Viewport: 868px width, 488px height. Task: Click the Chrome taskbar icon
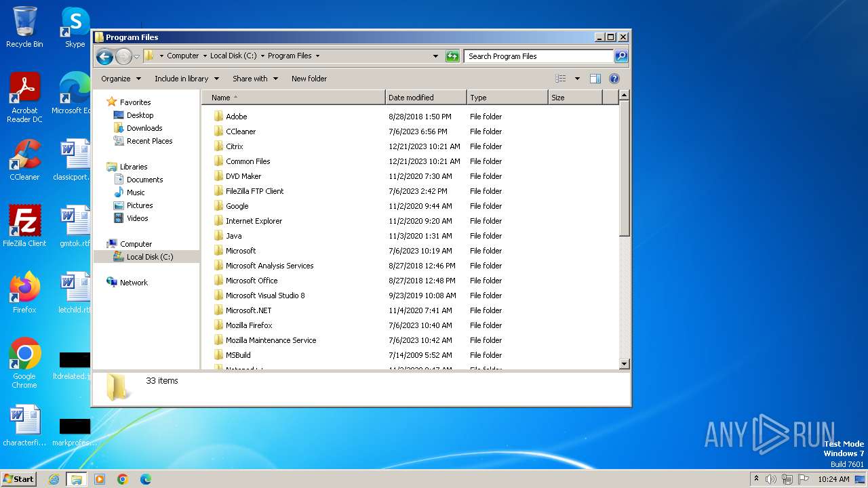coord(123,479)
